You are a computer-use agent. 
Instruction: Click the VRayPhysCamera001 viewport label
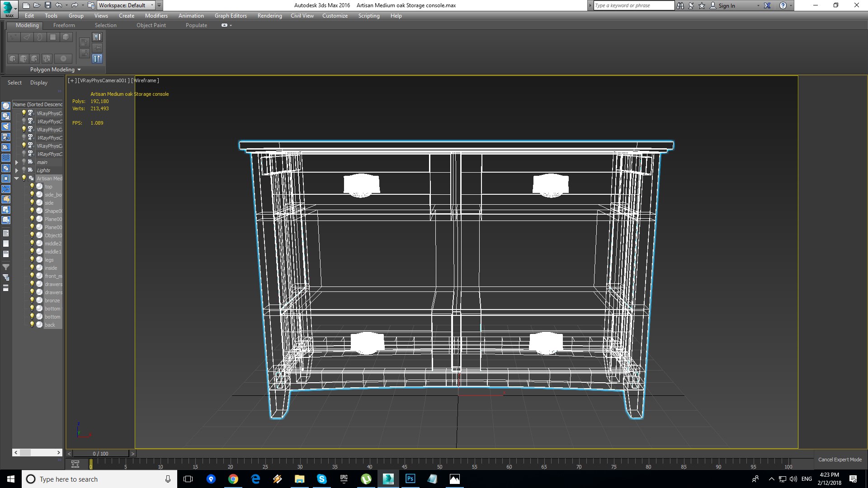(x=104, y=80)
